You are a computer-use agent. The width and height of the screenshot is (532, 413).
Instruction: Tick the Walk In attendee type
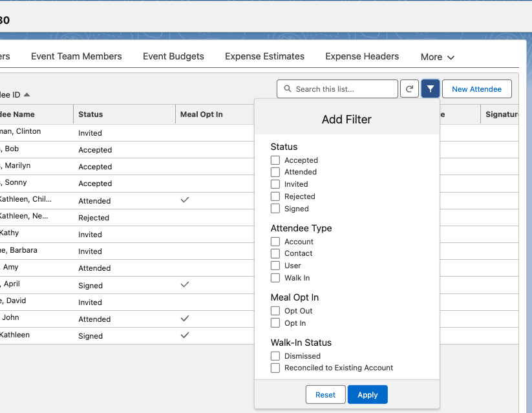[275, 278]
